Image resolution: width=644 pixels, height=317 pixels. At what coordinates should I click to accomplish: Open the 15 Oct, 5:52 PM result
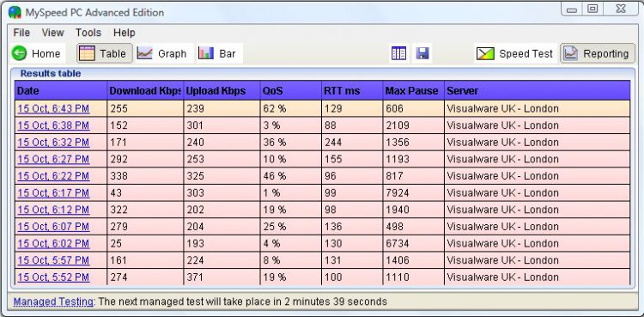pyautogui.click(x=53, y=277)
